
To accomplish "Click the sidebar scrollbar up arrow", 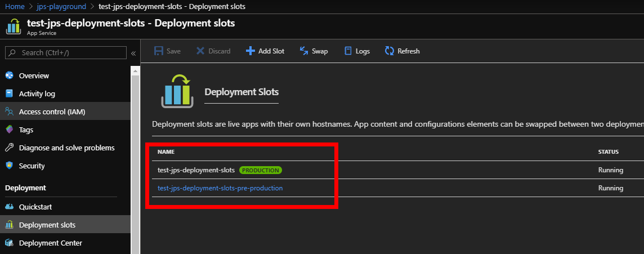I will pyautogui.click(x=135, y=70).
